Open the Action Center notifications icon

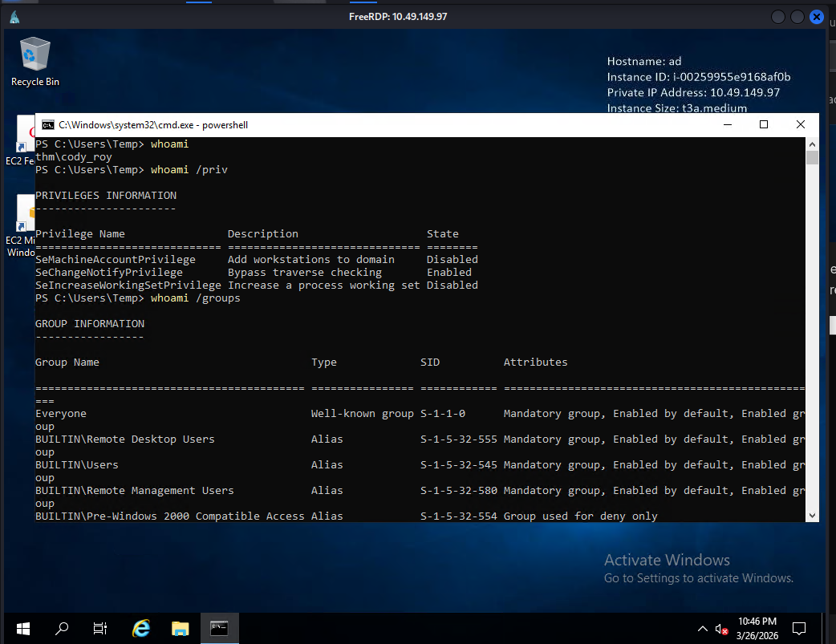pos(798,629)
